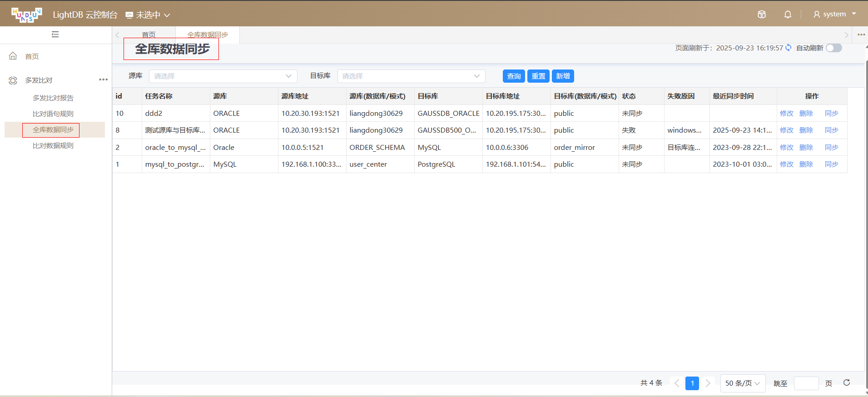The width and height of the screenshot is (868, 397).
Task: Go to 首页 via sidebar home icon
Action: 13,56
